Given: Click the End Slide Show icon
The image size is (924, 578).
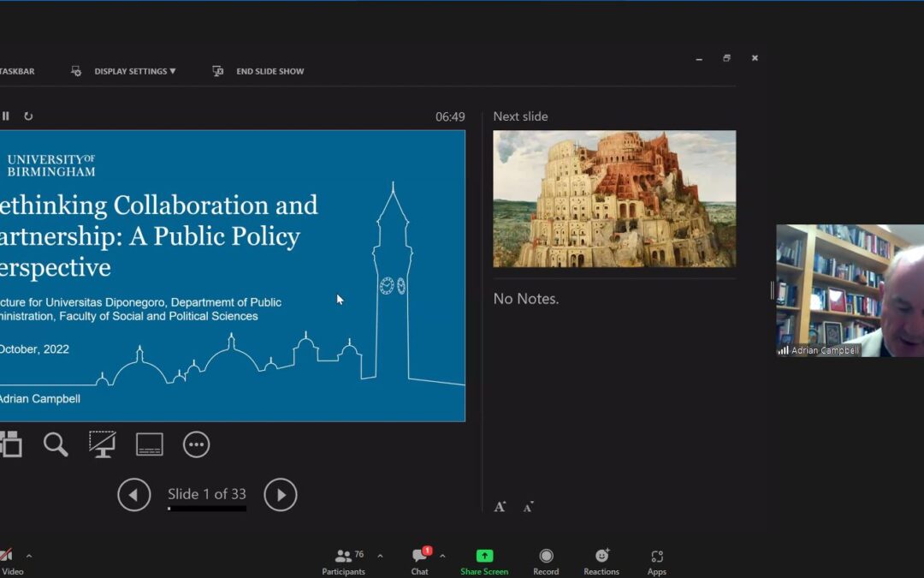Looking at the screenshot, I should pyautogui.click(x=218, y=71).
